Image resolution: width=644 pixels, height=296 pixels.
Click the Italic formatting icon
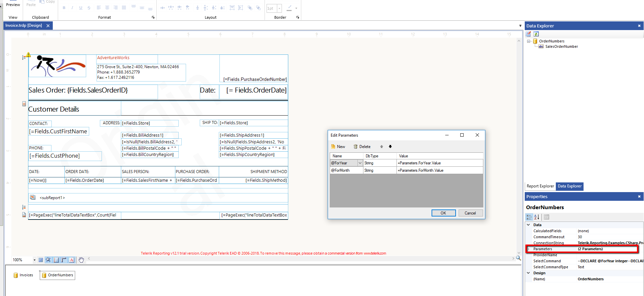tap(72, 8)
